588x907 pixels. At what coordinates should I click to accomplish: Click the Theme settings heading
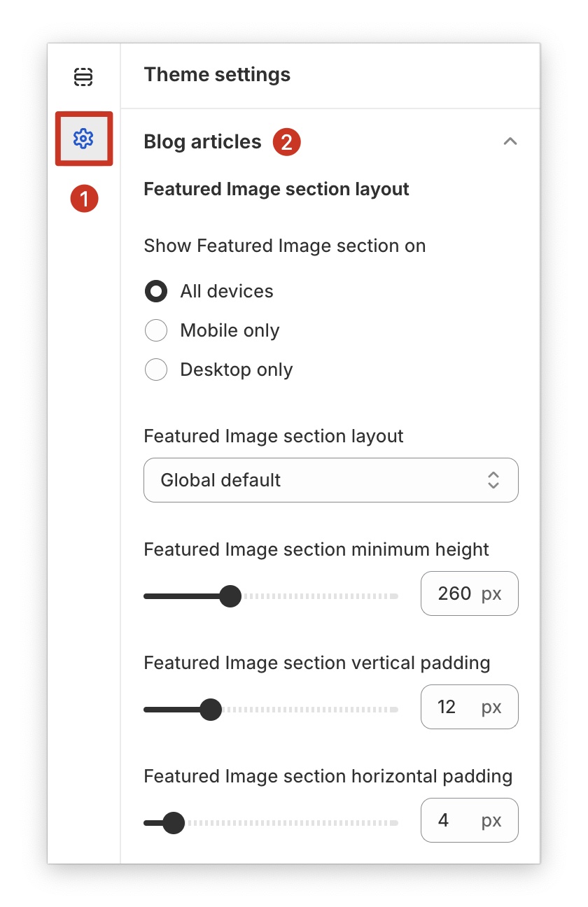pos(217,74)
